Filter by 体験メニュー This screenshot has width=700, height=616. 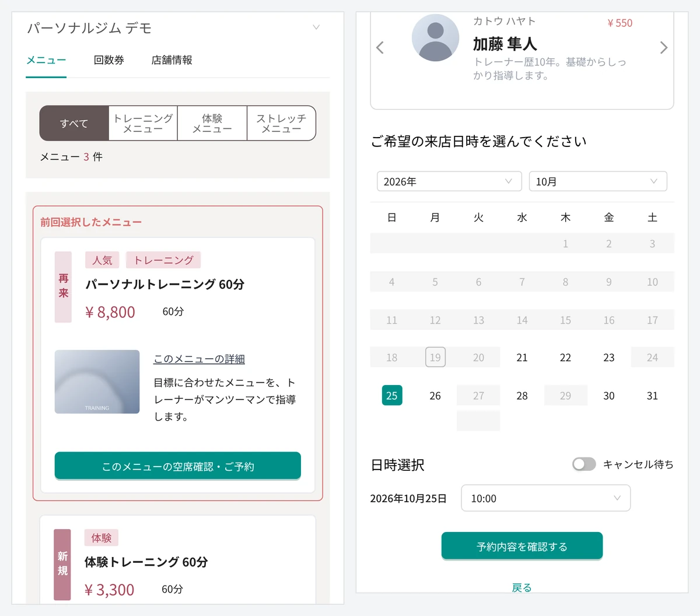212,123
